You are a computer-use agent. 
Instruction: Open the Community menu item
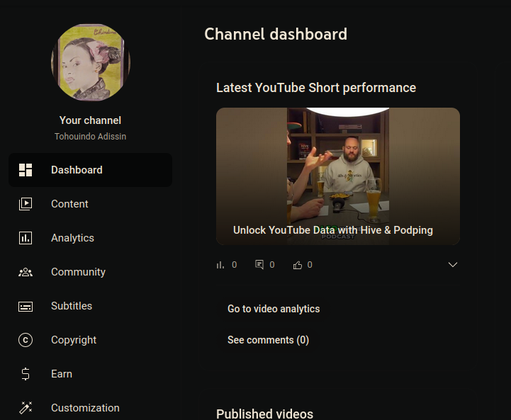point(90,272)
